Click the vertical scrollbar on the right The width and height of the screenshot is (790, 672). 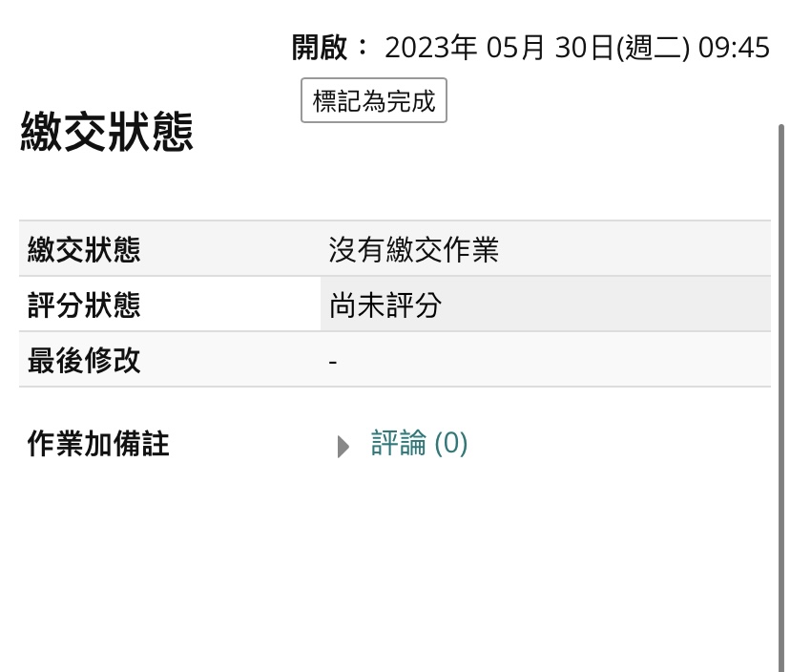(782, 382)
